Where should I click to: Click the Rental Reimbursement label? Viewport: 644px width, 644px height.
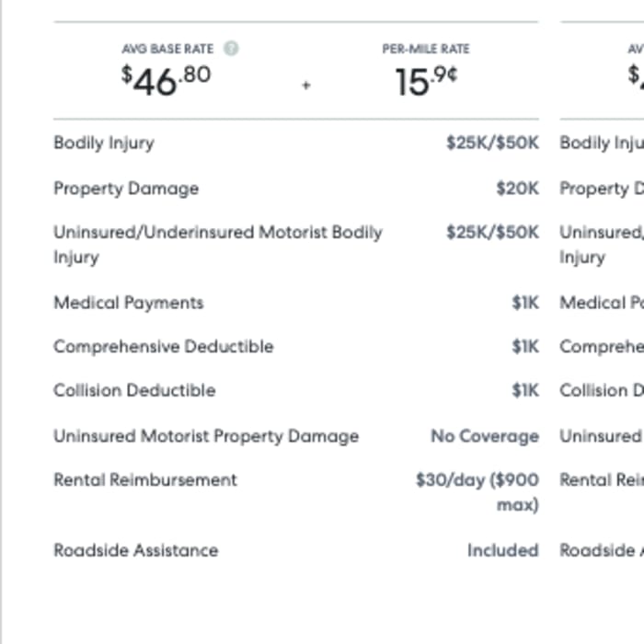[x=145, y=479]
